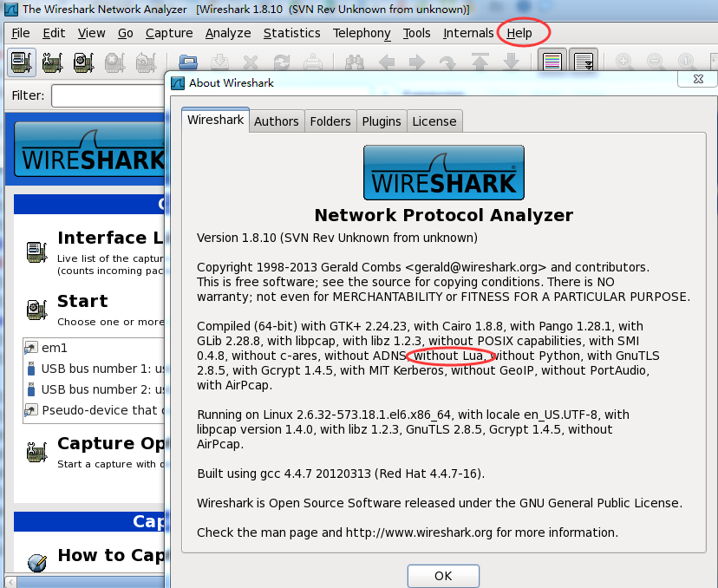Screen dimensions: 718x588
Task: Click into the Filter input field
Action: 108,95
